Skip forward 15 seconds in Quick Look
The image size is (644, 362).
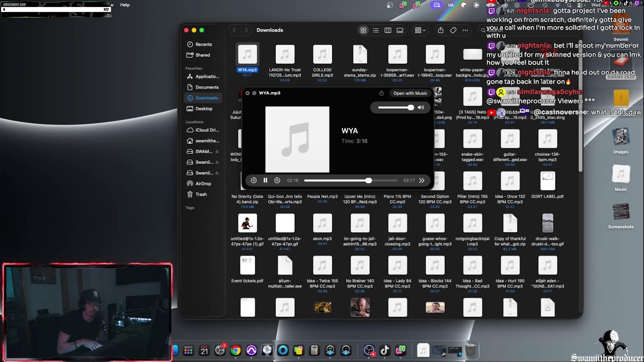pyautogui.click(x=277, y=180)
